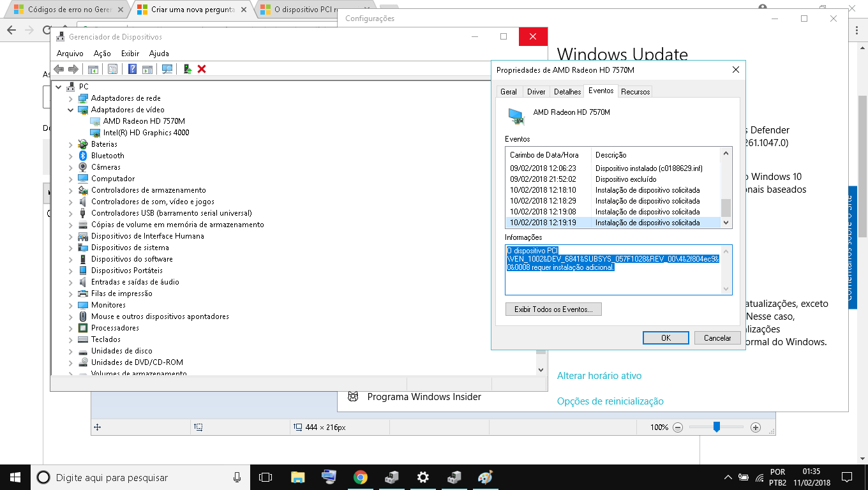Click the Digite aqui para pesquisar search box

tap(140, 477)
